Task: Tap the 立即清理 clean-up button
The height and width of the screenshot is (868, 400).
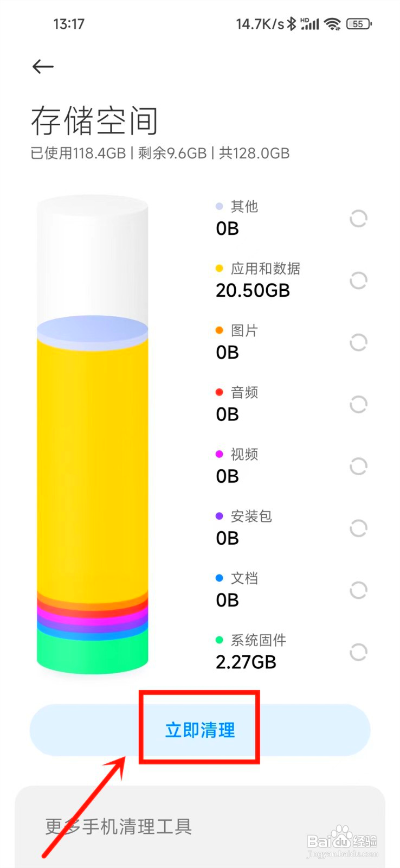Action: pyautogui.click(x=200, y=730)
